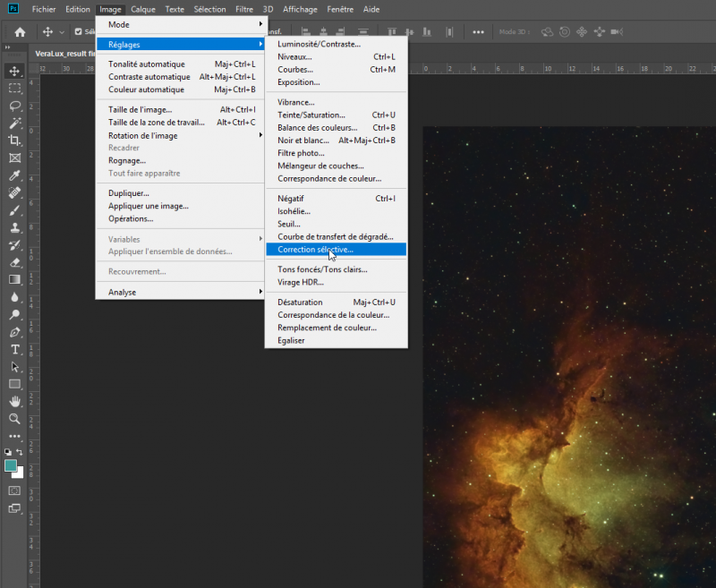
Task: Select the Spot Healing Brush tool
Action: (14, 192)
